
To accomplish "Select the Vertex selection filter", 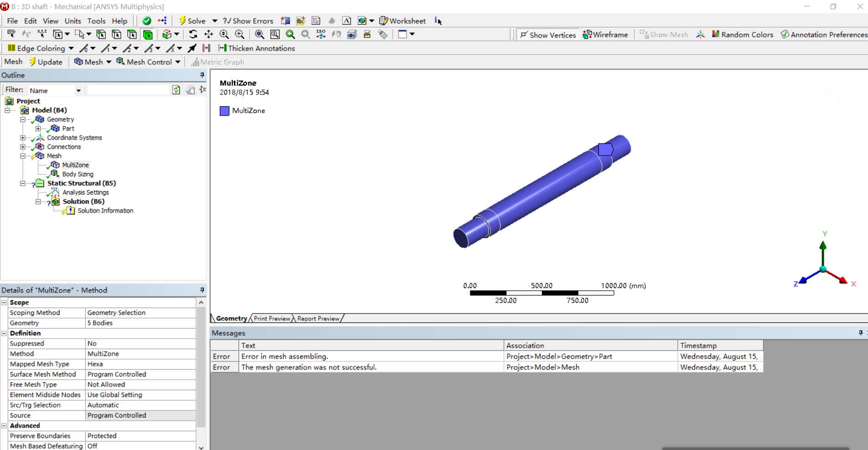I will [101, 34].
